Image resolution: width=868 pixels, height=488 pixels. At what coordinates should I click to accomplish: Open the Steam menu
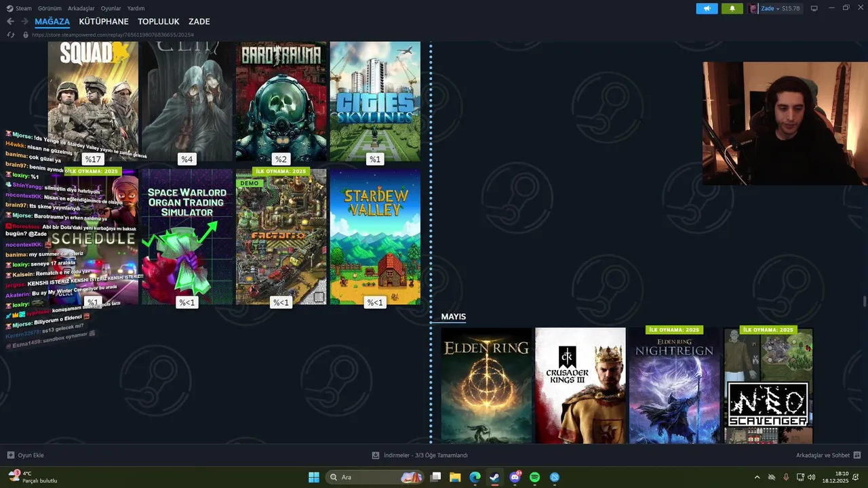tap(24, 8)
